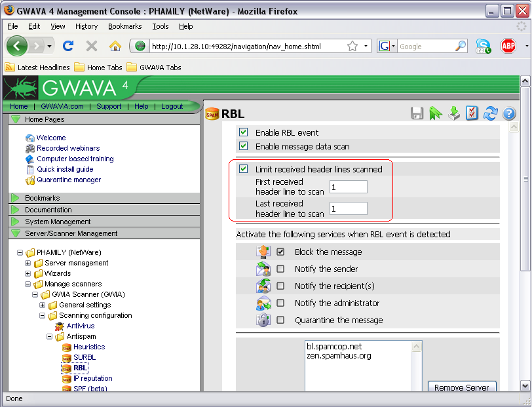
Task: Click the page scrollbar down arrow
Action: pyautogui.click(x=525, y=385)
